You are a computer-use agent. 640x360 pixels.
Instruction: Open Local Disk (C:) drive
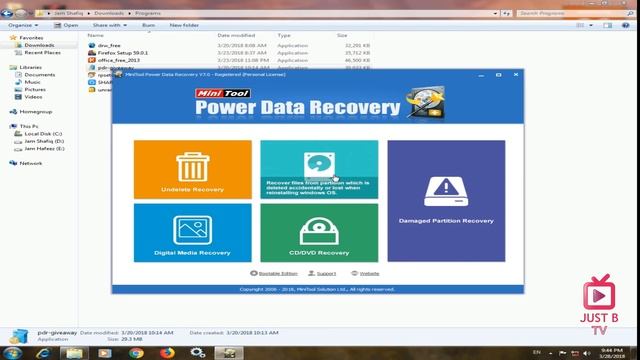(43, 133)
